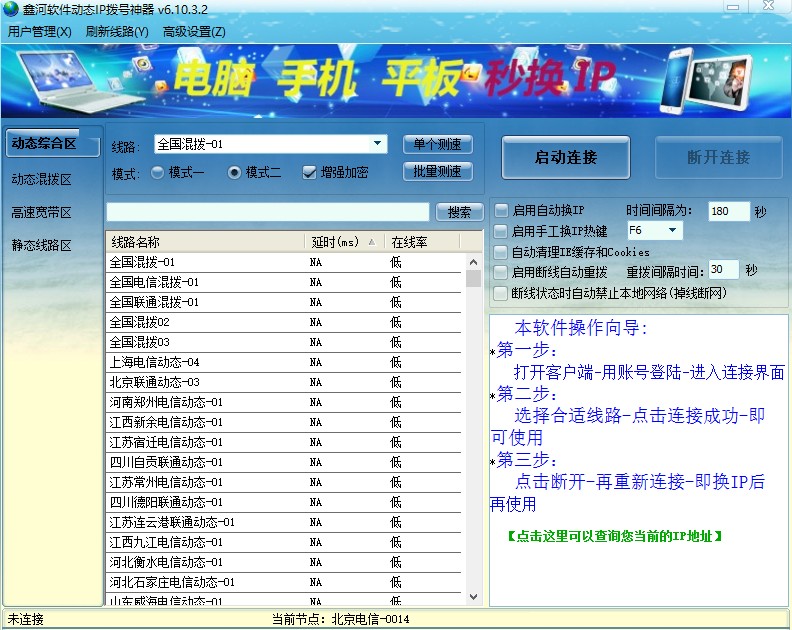This screenshot has height=630, width=792.
Task: Enable the 启用自动换IP checkbox
Action: point(501,210)
